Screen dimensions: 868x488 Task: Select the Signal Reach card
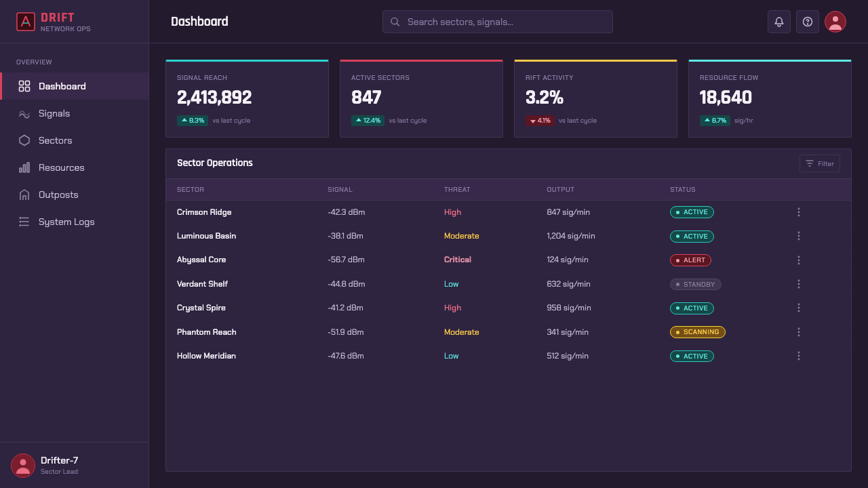[x=247, y=98]
